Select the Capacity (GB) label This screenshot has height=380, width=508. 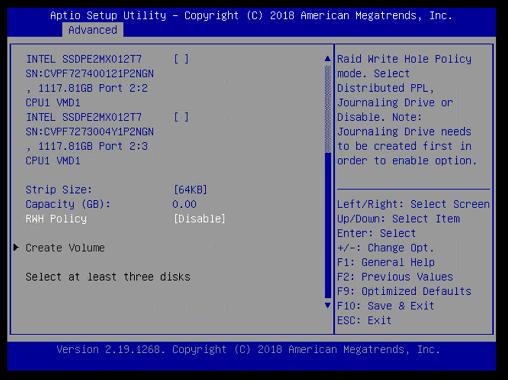point(68,204)
